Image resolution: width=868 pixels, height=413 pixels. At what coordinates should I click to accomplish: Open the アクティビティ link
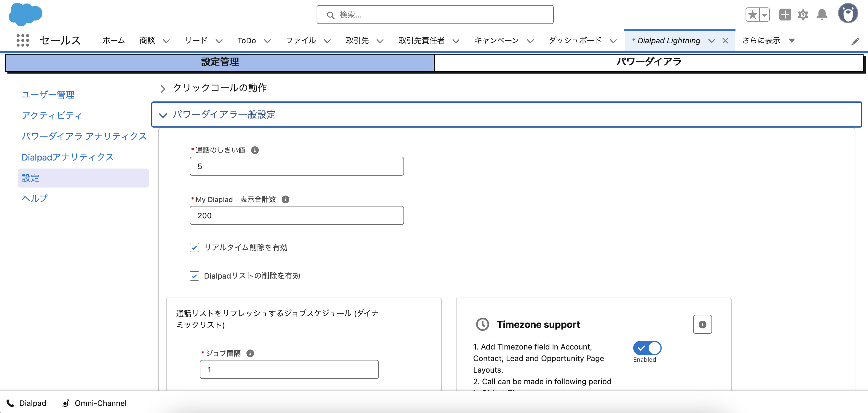52,115
